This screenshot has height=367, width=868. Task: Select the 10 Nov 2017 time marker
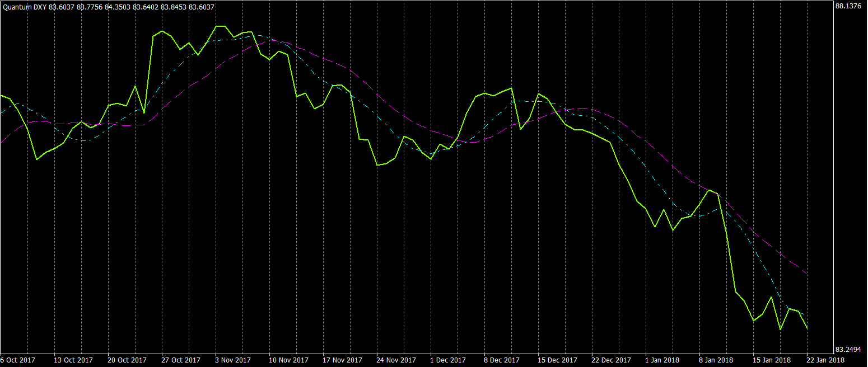(x=288, y=360)
